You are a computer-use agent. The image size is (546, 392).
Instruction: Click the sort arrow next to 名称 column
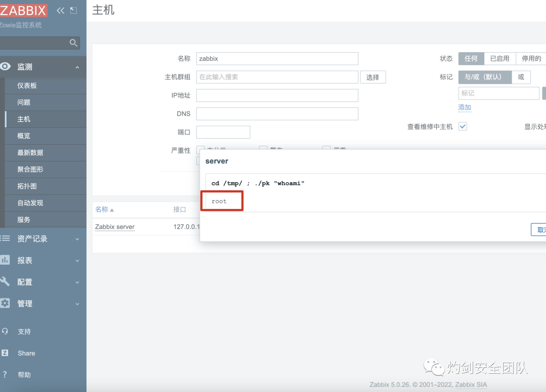coord(112,210)
